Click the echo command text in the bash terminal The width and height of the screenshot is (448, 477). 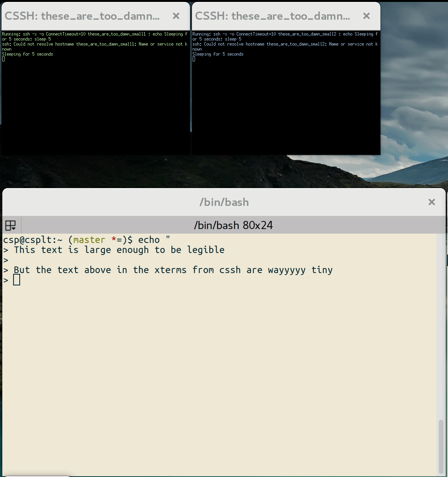coord(149,239)
